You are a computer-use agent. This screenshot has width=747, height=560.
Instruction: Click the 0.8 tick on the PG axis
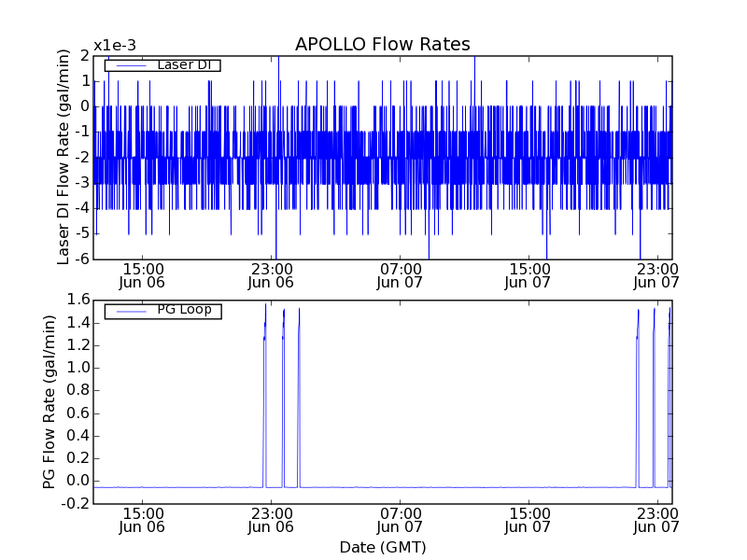pyautogui.click(x=78, y=390)
